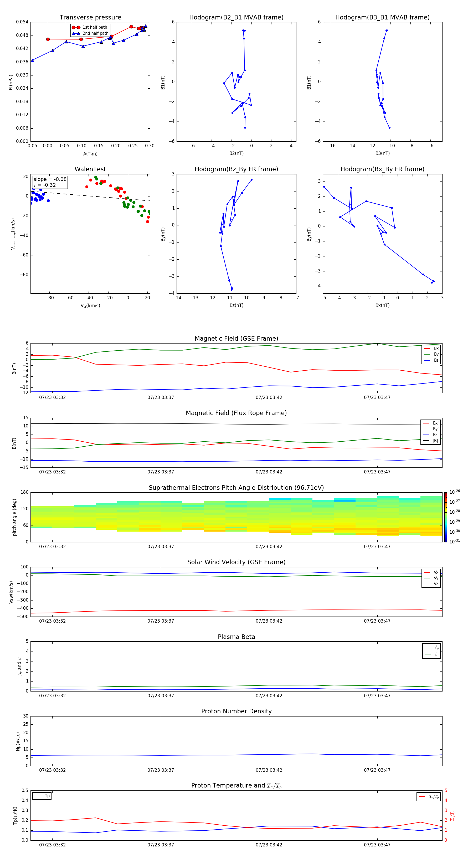Click the 'Np(#/cc)' axis label
The image size is (473, 868).
(x=18, y=741)
